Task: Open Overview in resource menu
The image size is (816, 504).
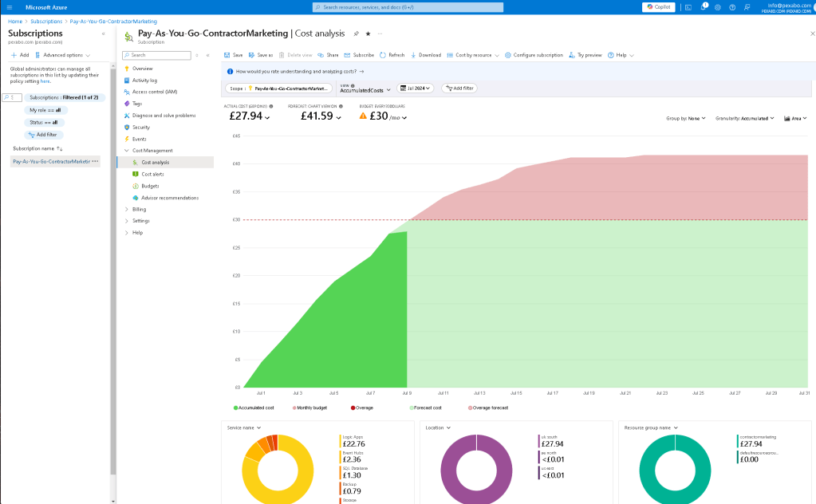Action: [x=143, y=69]
